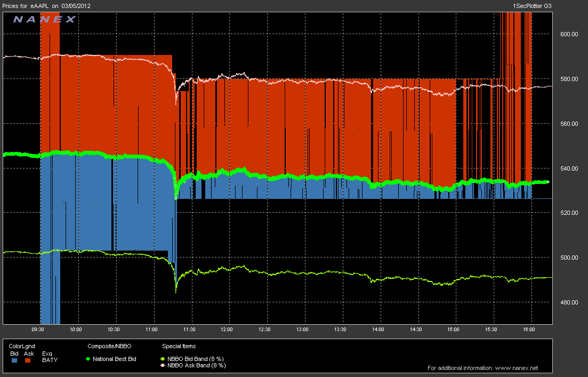The width and height of the screenshot is (588, 377).
Task: Click the 'ColorLgnd' legend heading
Action: click(x=22, y=346)
